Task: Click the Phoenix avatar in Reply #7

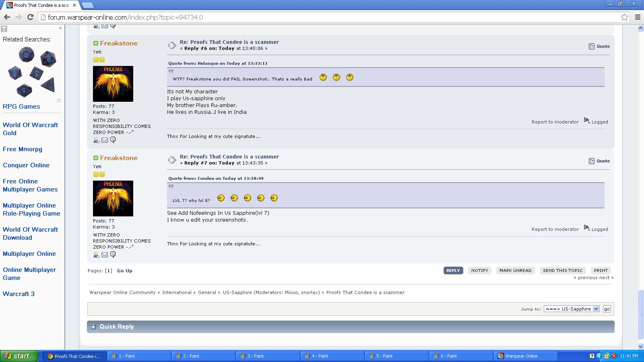Action: click(x=113, y=198)
